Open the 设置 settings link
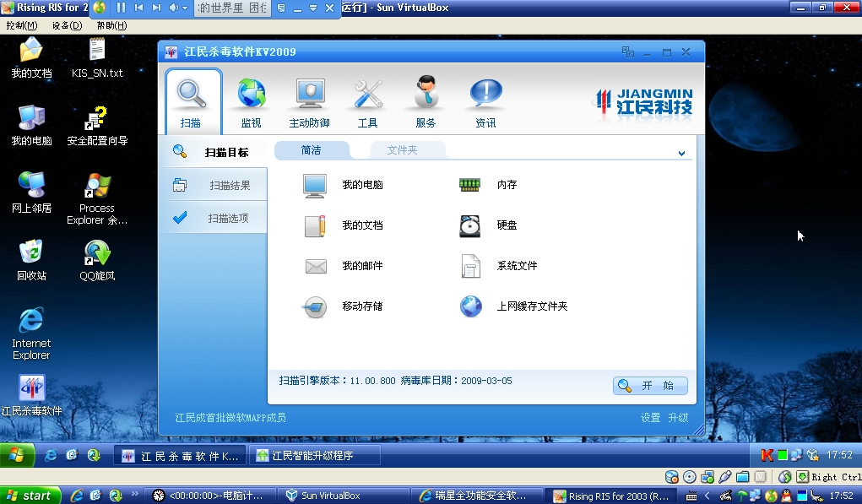The height and width of the screenshot is (504, 862). (650, 418)
